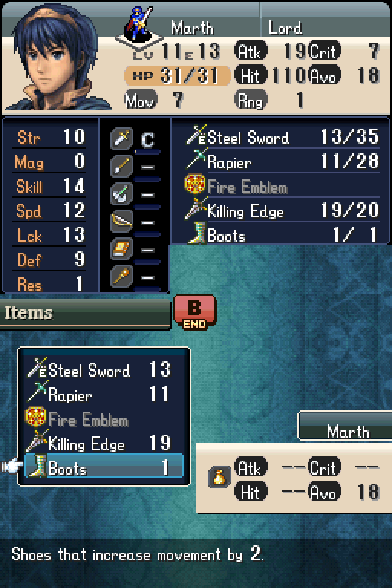Choose Rapier in the Items menu
Image resolution: width=392 pixels, height=588 pixels.
pyautogui.click(x=104, y=394)
